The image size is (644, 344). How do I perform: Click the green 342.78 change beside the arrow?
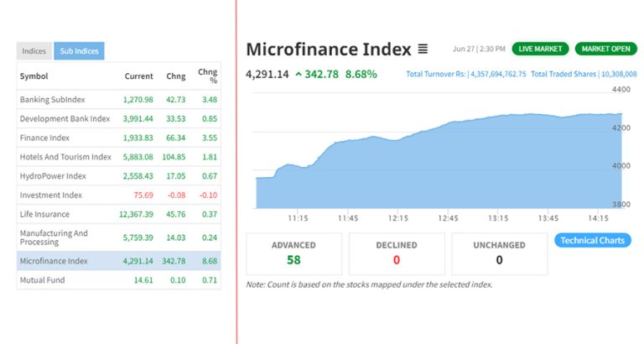point(322,75)
